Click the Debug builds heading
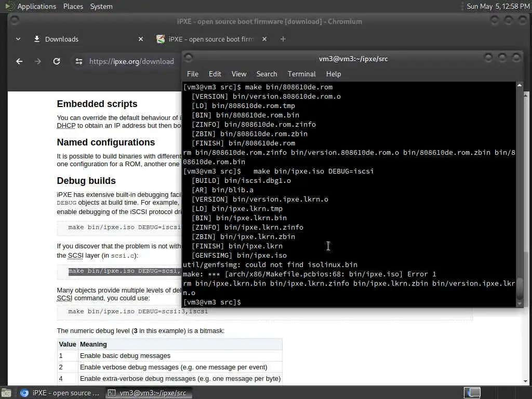 (x=86, y=180)
